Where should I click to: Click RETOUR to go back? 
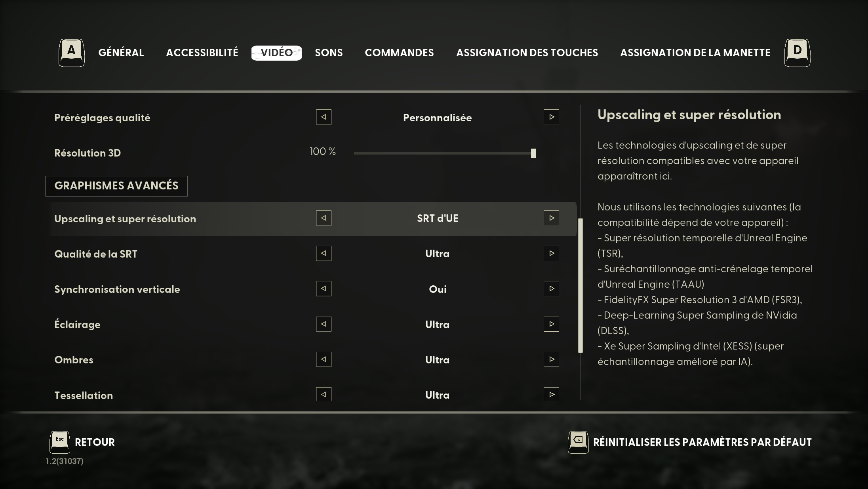(x=95, y=442)
